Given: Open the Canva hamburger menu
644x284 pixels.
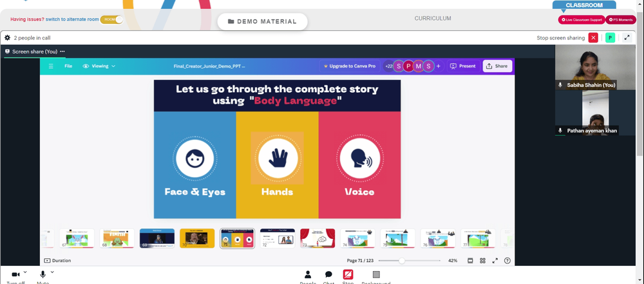Looking at the screenshot, I should click(51, 66).
